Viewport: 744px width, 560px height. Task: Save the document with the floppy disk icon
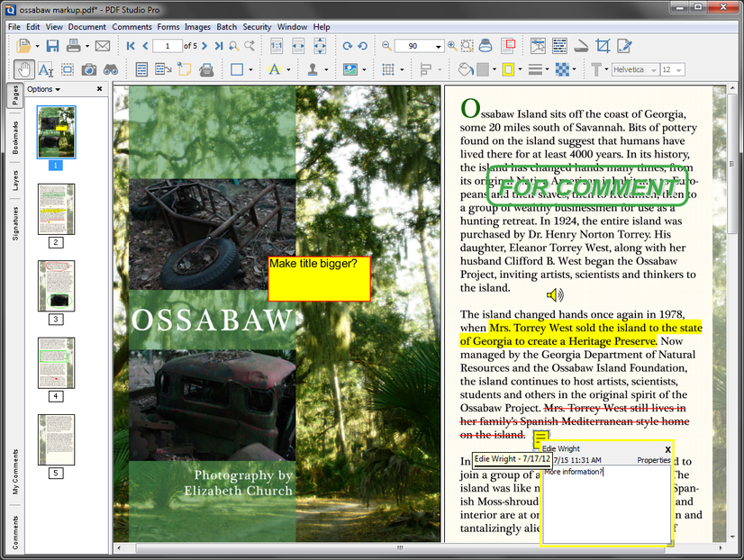(52, 46)
